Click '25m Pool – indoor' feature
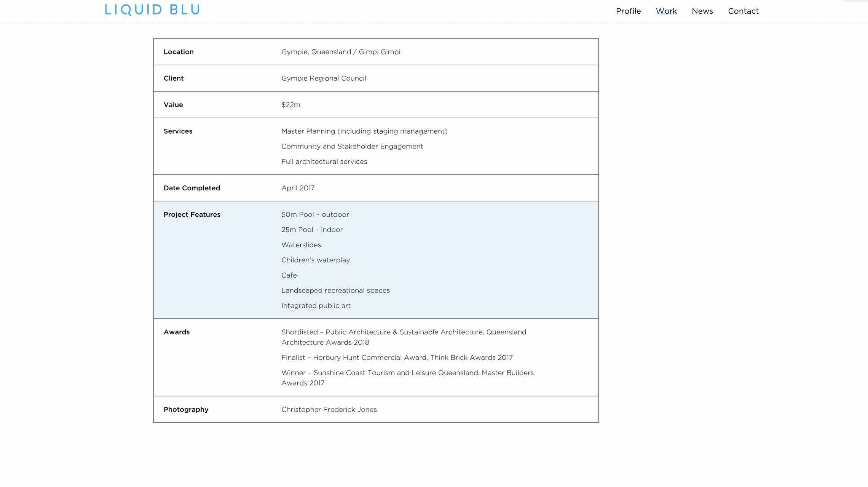 [x=312, y=230]
